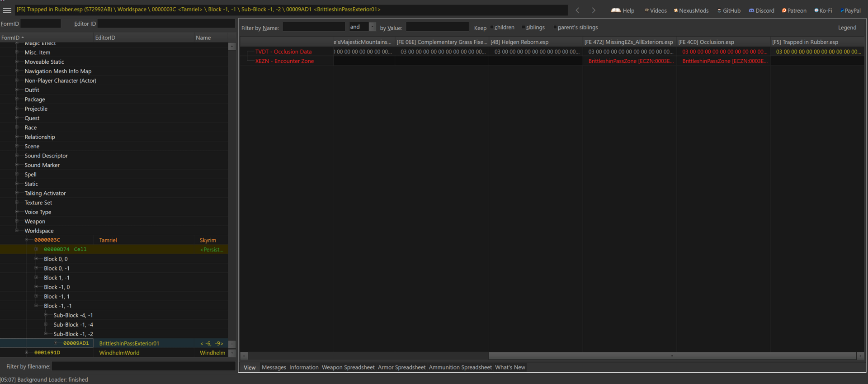Expand the 00000D74 Cell node

36,249
